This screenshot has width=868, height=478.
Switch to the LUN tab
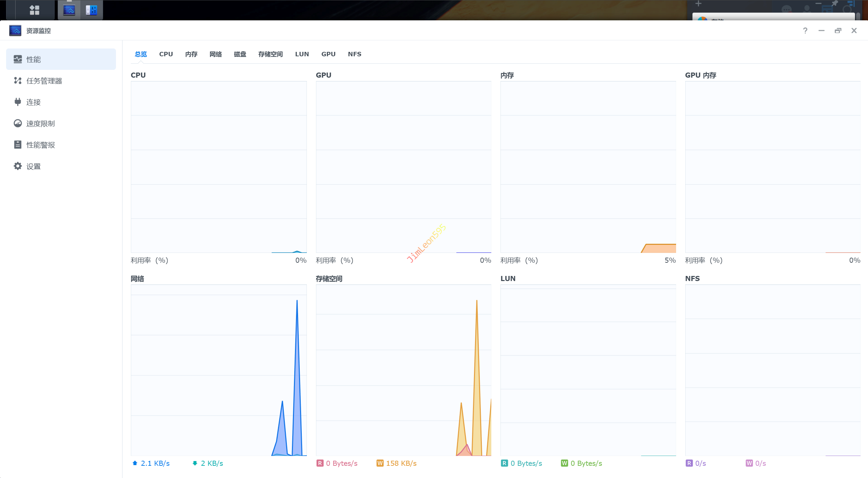(302, 54)
